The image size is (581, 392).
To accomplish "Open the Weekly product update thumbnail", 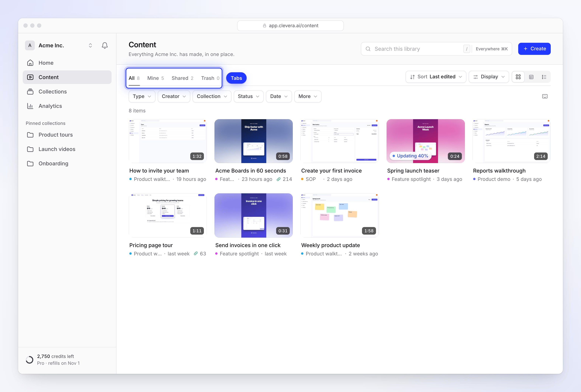I will click(340, 215).
